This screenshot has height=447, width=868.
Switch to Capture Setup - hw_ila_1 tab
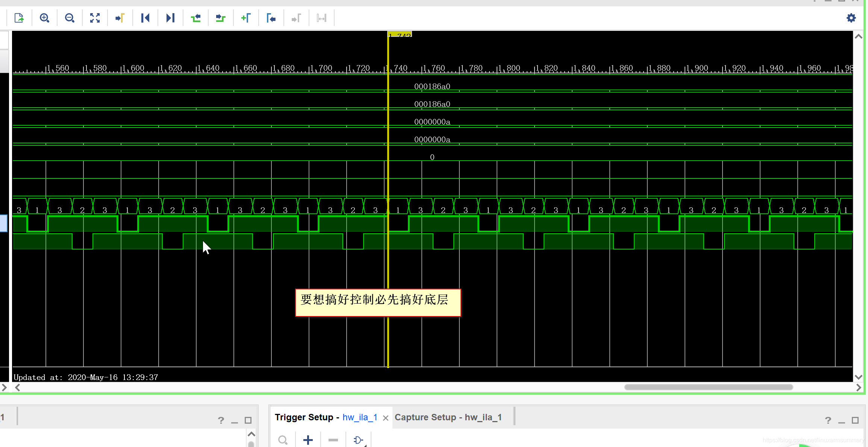[x=448, y=417]
